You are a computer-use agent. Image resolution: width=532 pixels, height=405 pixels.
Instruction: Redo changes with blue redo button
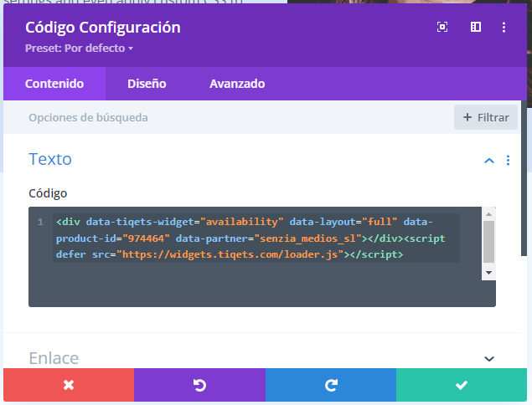[x=331, y=385]
